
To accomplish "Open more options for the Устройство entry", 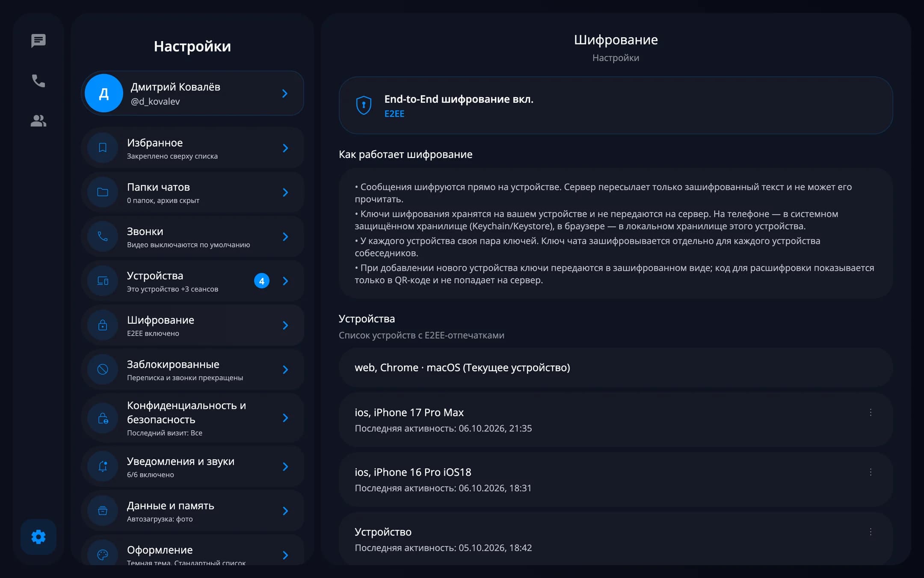I will click(x=871, y=532).
